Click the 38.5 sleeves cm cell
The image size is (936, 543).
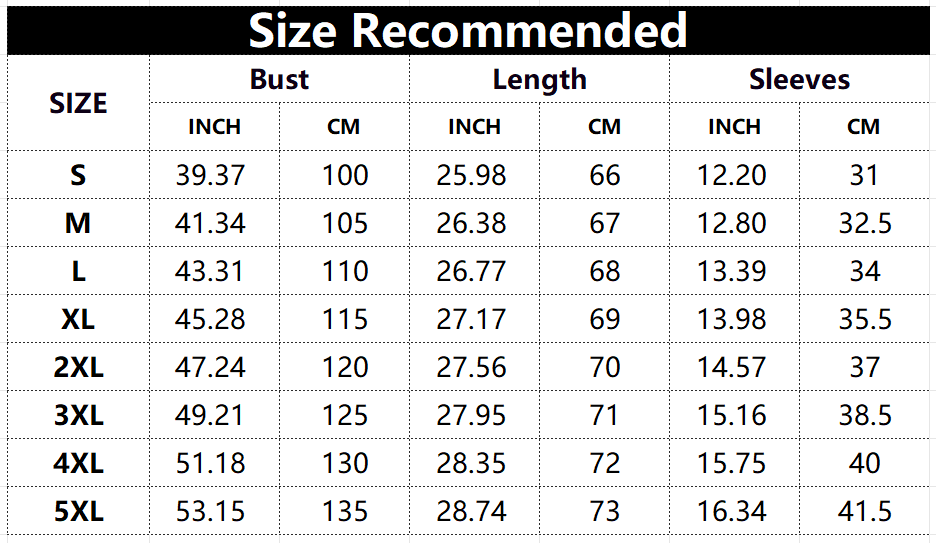865,415
